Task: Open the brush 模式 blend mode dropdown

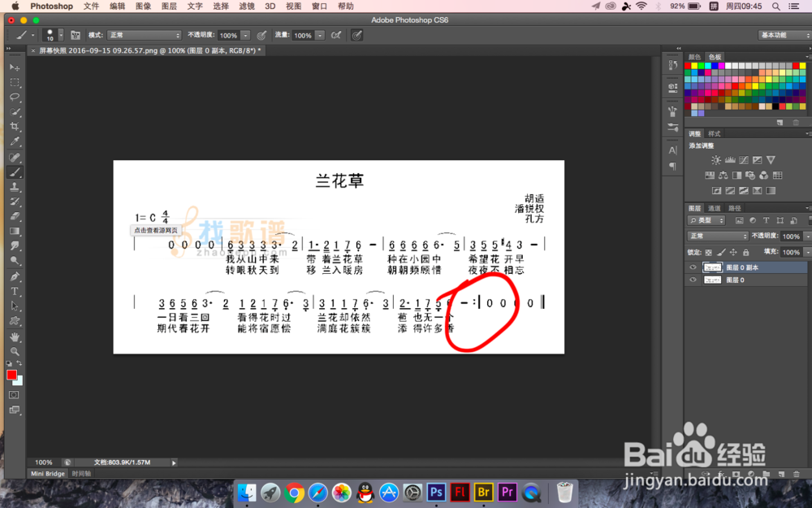Action: (x=145, y=35)
